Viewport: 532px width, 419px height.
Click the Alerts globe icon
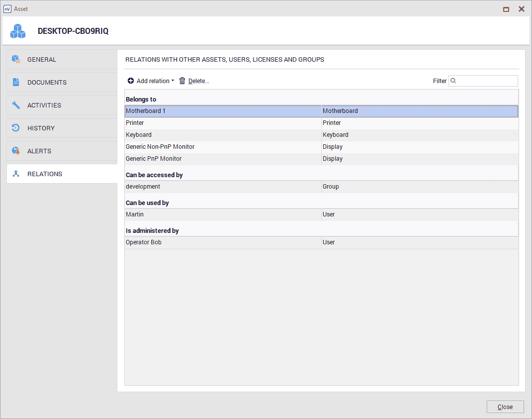16,151
